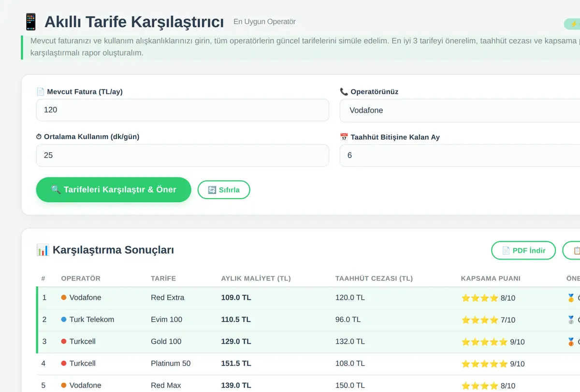The height and width of the screenshot is (392, 580).
Task: Click the bronze medal in the Gold 100 row
Action: point(571,342)
